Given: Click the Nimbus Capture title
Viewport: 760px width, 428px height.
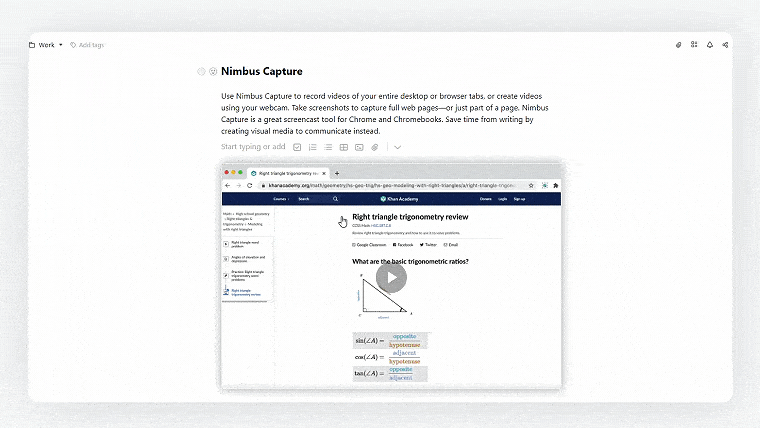Looking at the screenshot, I should pos(262,71).
